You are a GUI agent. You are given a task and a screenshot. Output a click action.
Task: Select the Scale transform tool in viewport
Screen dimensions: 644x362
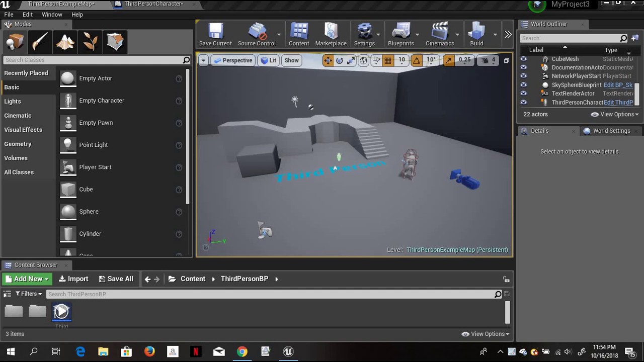(351, 60)
